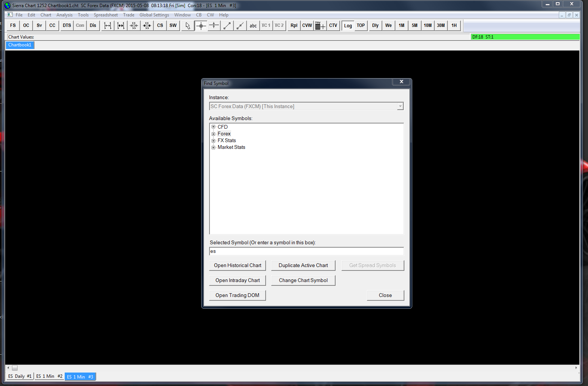
Task: Click the FS toolbar button
Action: click(13, 25)
